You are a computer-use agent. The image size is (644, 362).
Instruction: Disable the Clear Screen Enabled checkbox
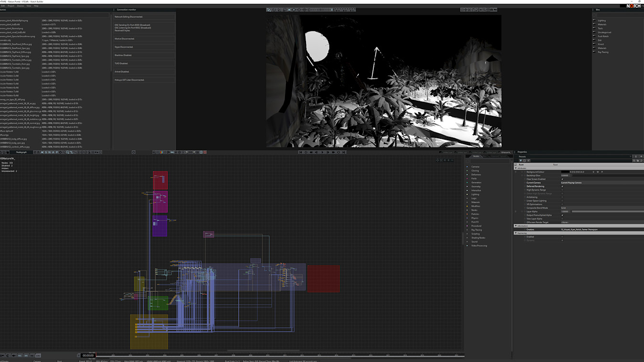pos(562,179)
